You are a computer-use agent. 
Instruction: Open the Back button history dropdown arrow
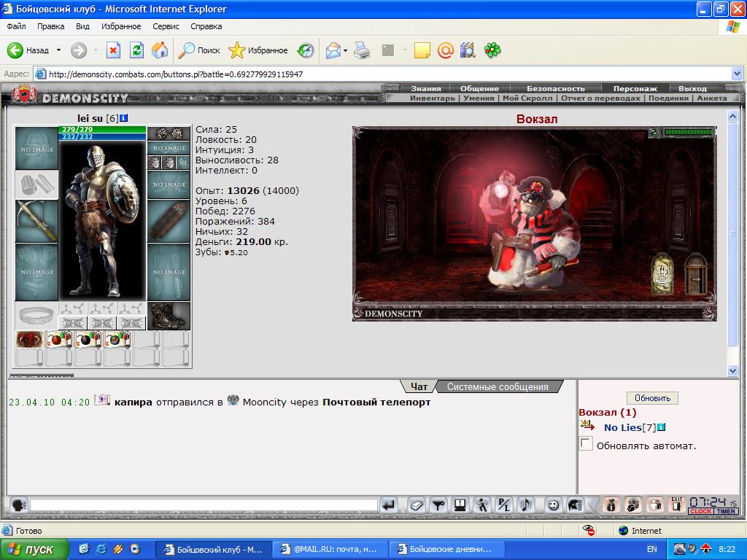point(58,50)
